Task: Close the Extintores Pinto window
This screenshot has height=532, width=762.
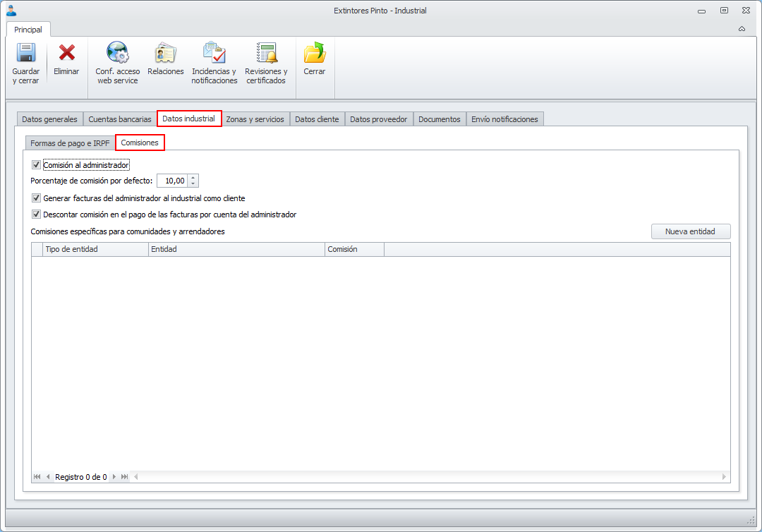Action: [746, 10]
